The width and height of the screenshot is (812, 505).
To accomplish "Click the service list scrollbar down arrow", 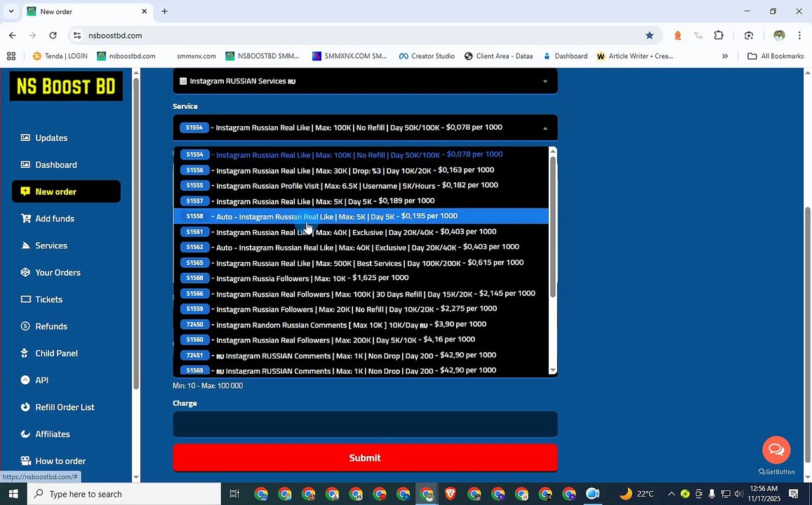I will [552, 370].
